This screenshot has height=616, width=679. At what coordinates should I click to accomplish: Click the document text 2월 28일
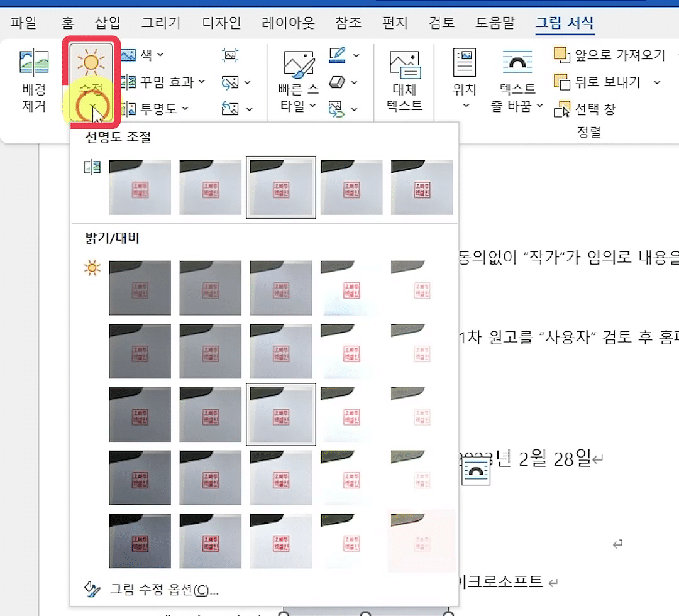[555, 458]
